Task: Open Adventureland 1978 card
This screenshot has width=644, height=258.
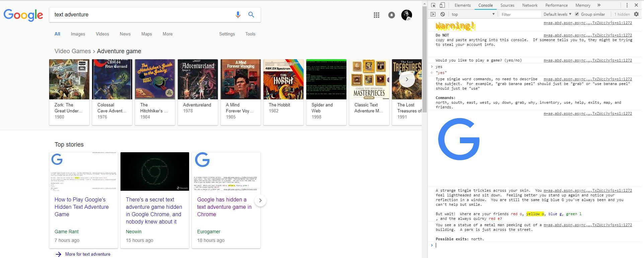Action: (198, 92)
